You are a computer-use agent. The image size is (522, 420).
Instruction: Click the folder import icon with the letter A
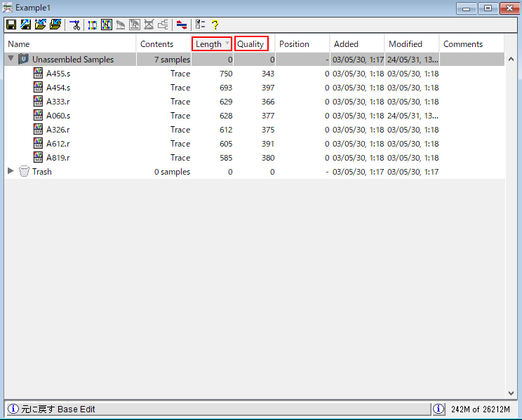41,25
